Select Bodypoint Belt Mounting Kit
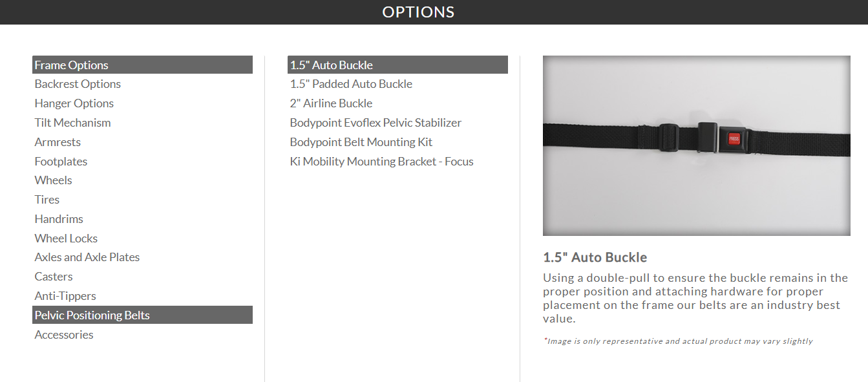 click(361, 142)
